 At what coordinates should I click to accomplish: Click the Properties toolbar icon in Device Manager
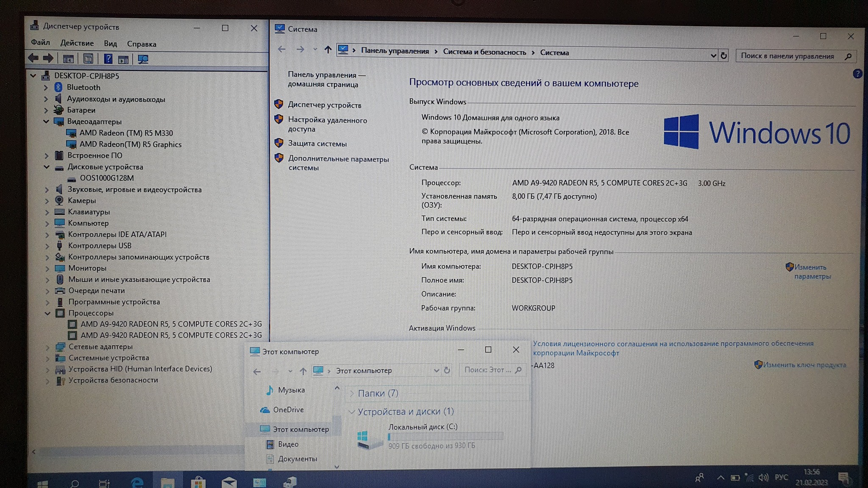(x=88, y=59)
